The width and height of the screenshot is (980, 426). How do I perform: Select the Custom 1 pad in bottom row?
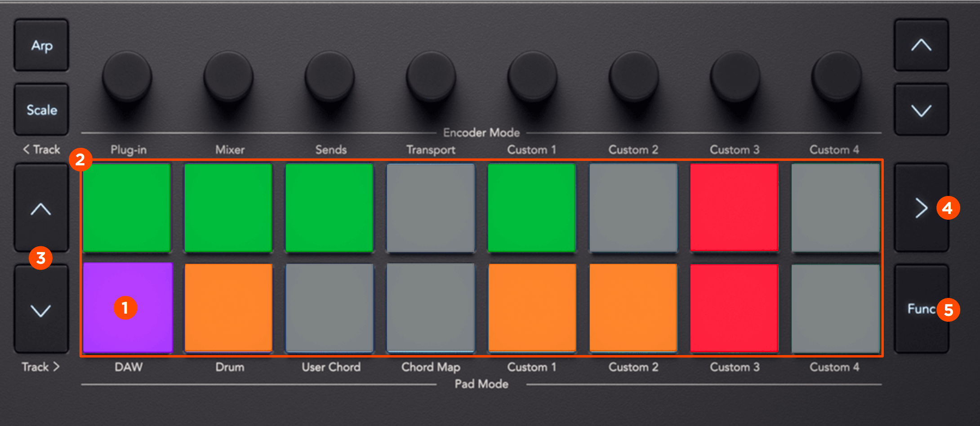tap(532, 308)
